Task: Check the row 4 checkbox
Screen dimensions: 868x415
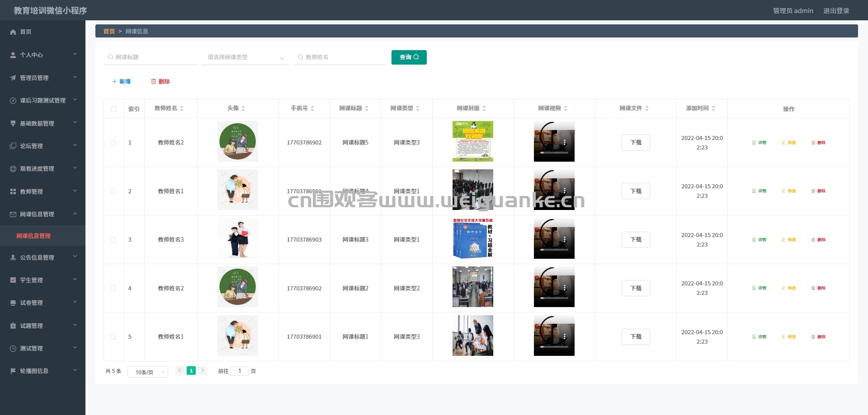Action: 113,288
